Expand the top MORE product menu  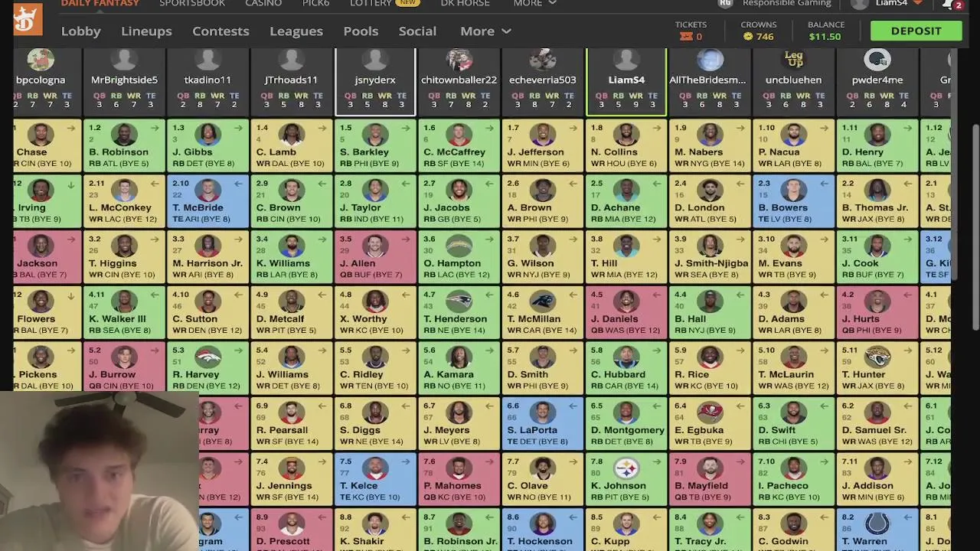click(x=534, y=4)
